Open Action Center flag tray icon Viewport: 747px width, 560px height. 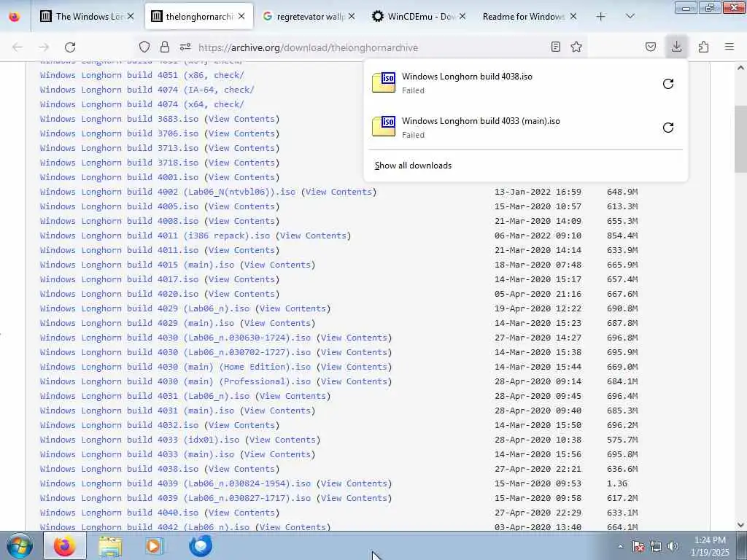pos(638,546)
